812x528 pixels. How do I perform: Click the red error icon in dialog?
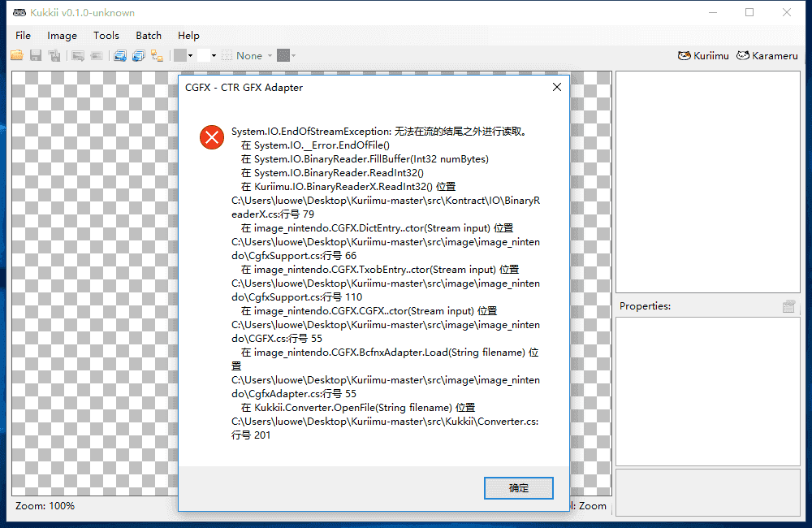[212, 137]
